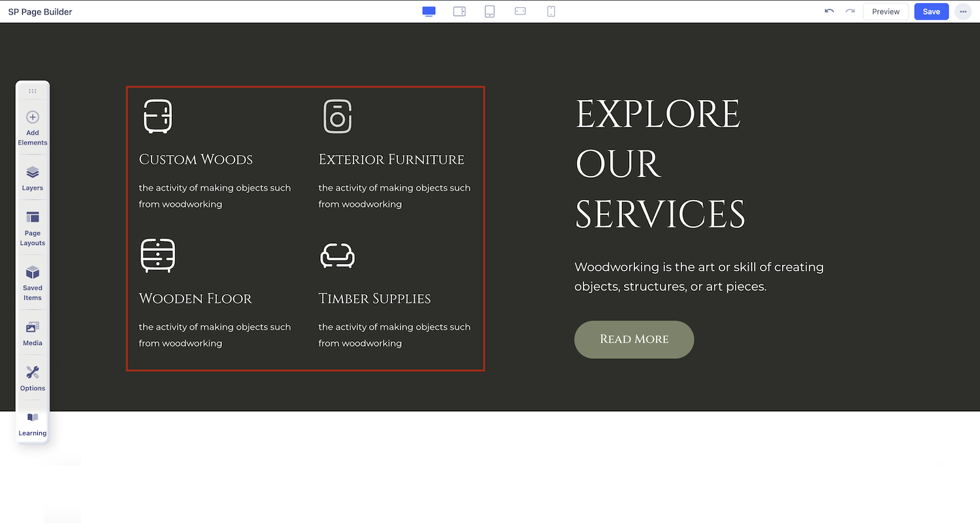Select the Wooden Floor heading
This screenshot has width=980, height=530.
[195, 299]
